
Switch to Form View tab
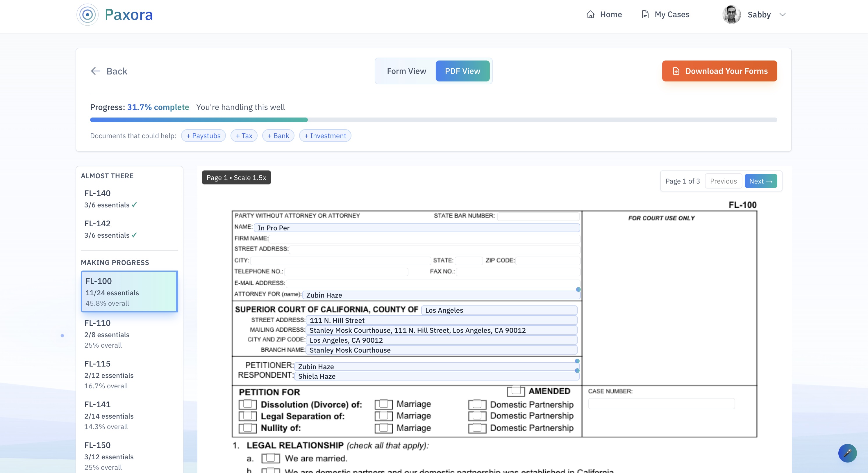406,71
